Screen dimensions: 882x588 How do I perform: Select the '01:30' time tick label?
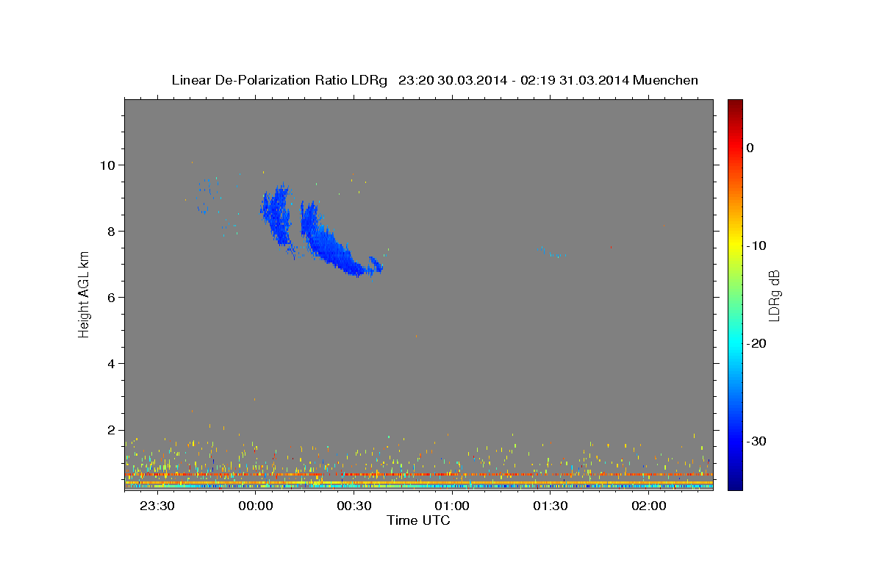pos(551,506)
